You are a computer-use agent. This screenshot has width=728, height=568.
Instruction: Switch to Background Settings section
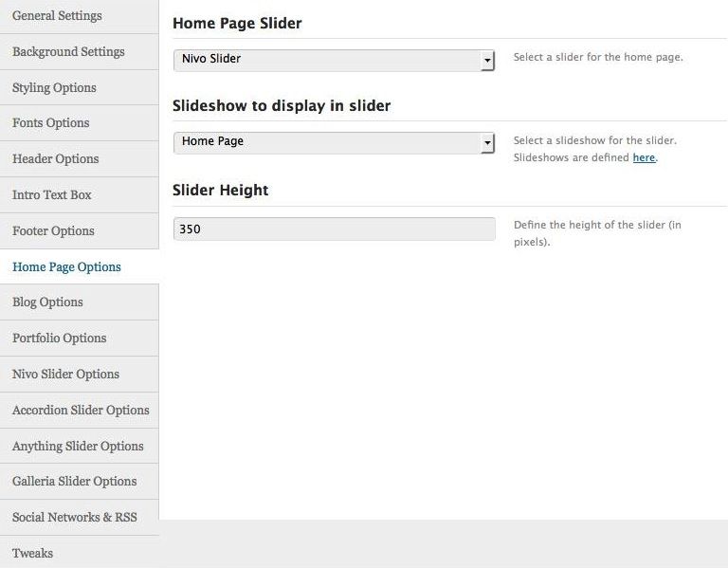coord(68,51)
